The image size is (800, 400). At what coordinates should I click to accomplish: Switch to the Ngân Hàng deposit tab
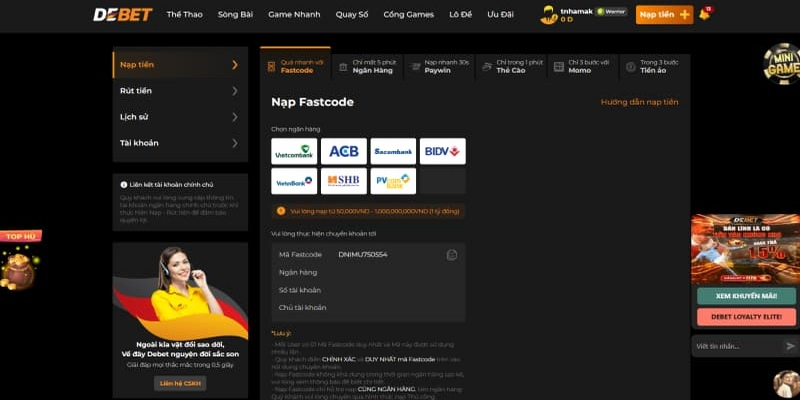point(367,66)
